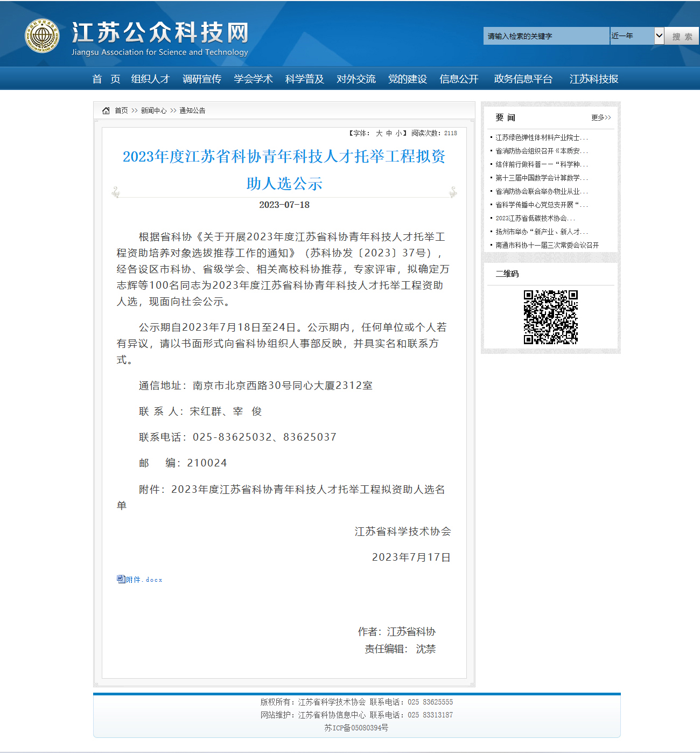Click 通知公告 breadcrumb link
Image resolution: width=700 pixels, height=753 pixels.
click(192, 110)
